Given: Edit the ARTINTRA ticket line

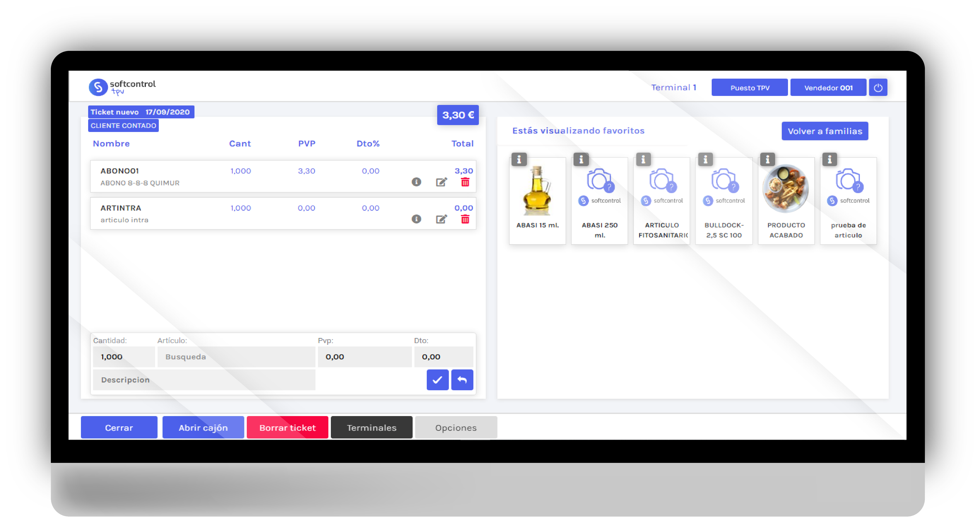Looking at the screenshot, I should coord(441,219).
